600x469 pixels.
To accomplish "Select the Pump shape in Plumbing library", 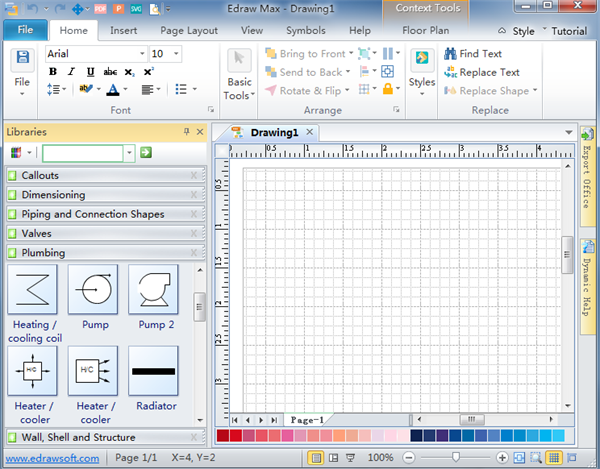I will pos(92,289).
